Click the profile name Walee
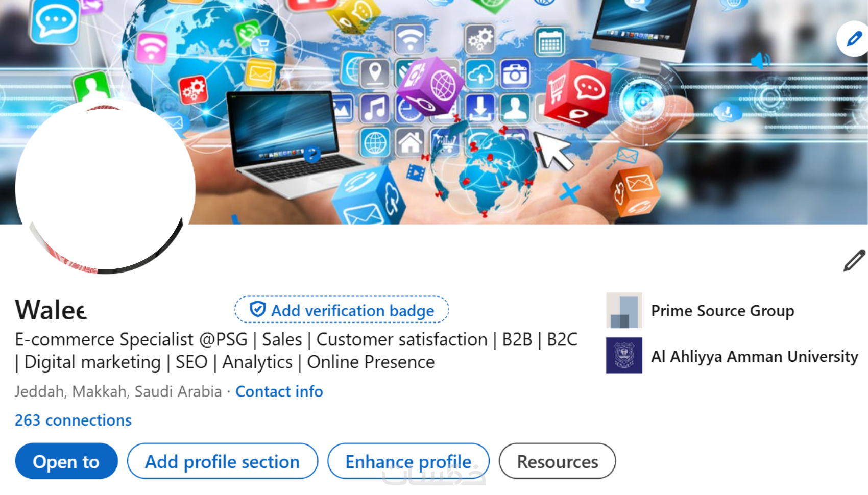868x495 pixels. 51,310
